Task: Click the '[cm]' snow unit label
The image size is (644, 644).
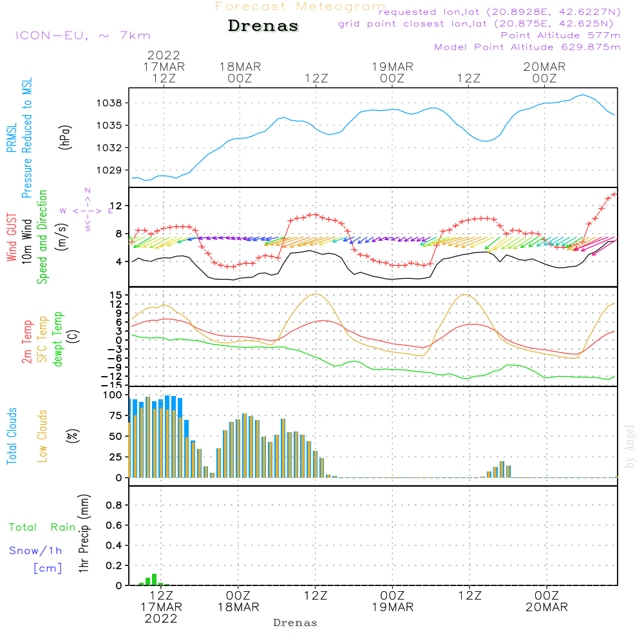Action: [48, 569]
